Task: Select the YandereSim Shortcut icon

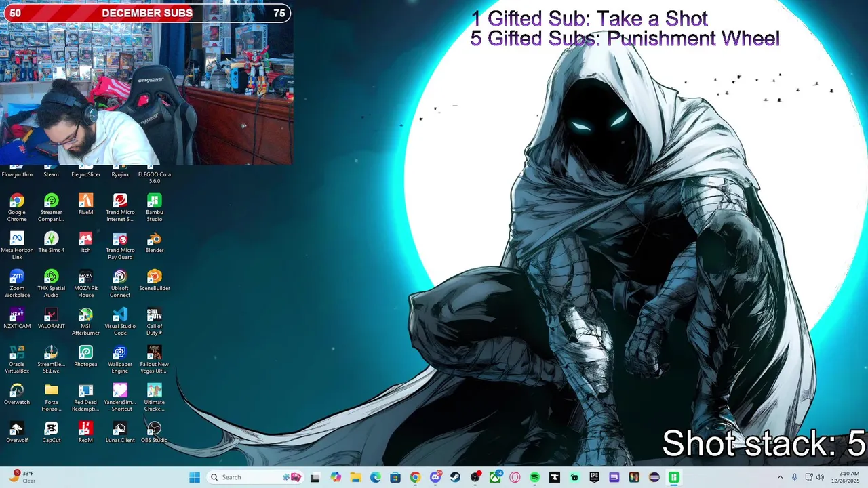Action: click(120, 398)
